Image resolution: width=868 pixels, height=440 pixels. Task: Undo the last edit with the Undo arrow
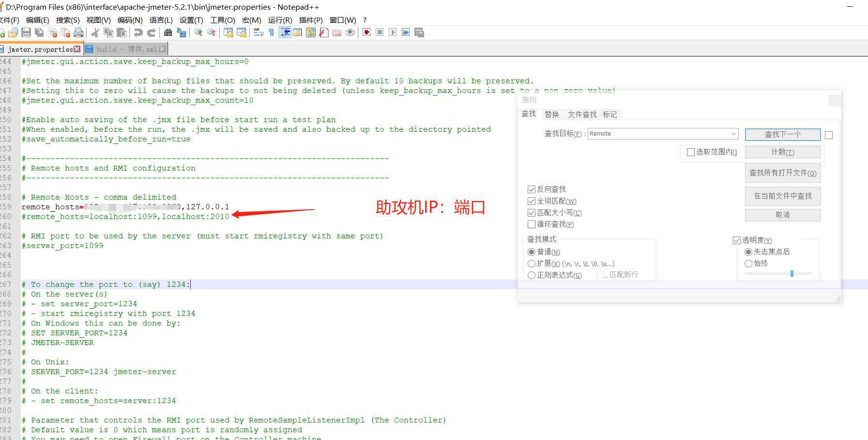(138, 32)
